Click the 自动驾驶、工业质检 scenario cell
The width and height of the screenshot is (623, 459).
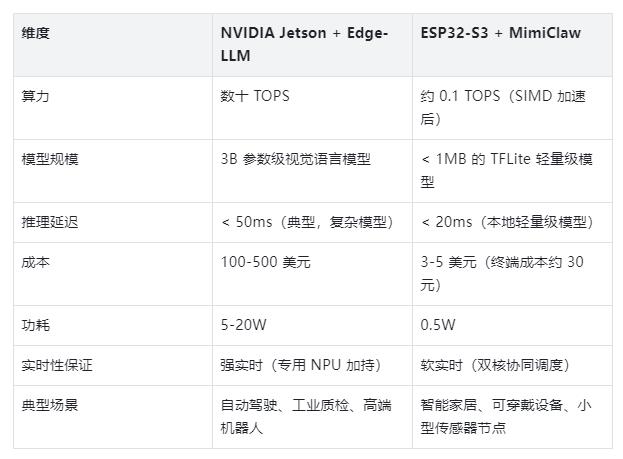[x=306, y=416]
